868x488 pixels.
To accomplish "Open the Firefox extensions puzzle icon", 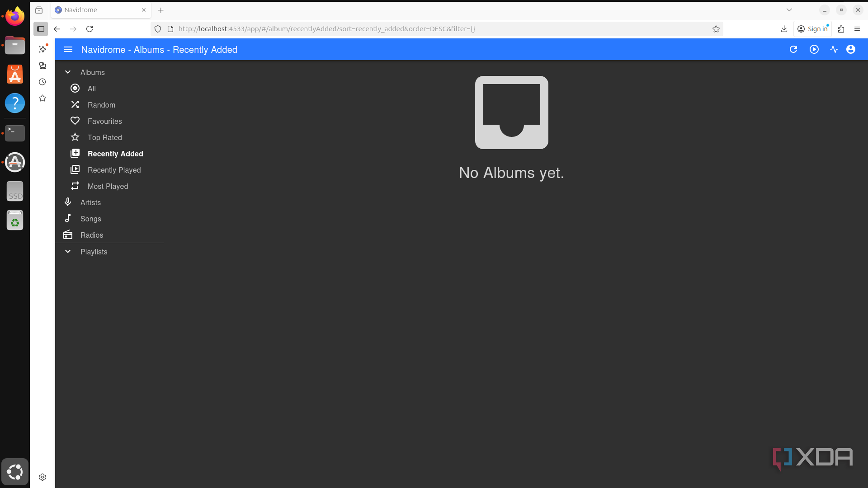I will tap(841, 29).
